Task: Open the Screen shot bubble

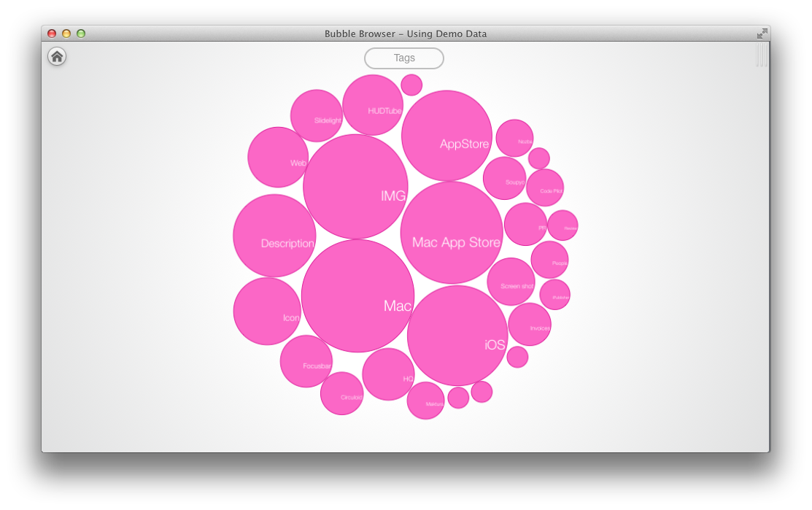Action: 511,282
